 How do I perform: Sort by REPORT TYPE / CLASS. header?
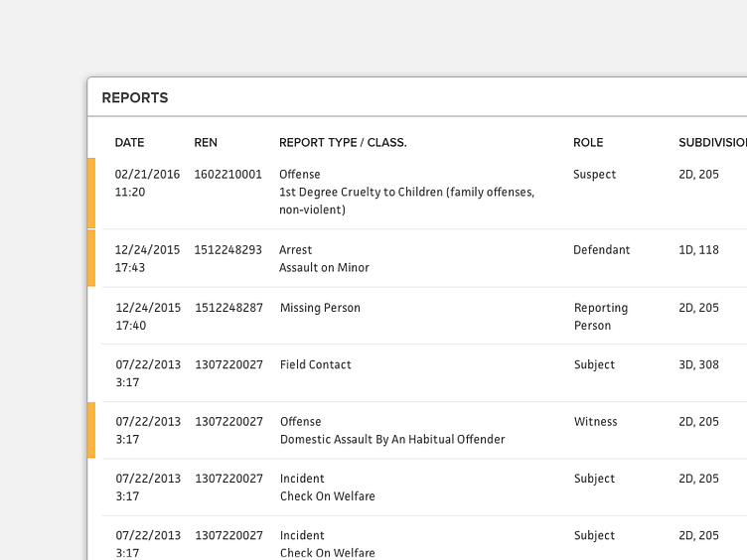pyautogui.click(x=343, y=143)
